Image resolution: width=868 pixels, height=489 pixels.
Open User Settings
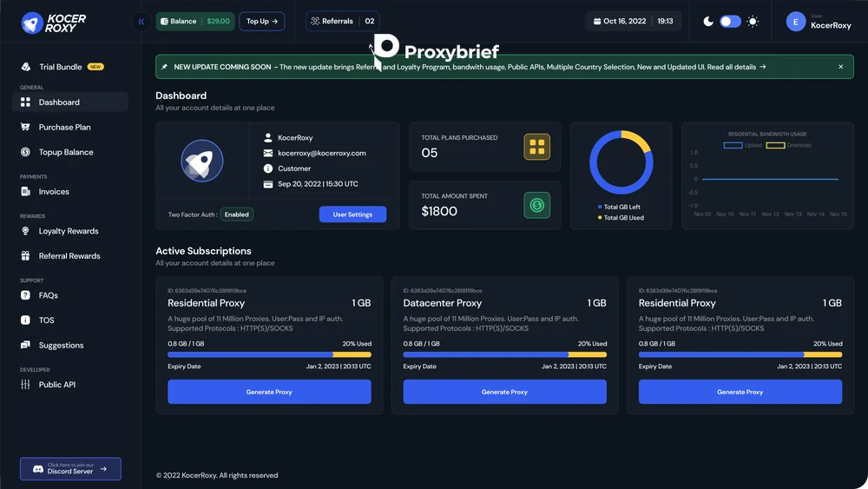pos(352,215)
